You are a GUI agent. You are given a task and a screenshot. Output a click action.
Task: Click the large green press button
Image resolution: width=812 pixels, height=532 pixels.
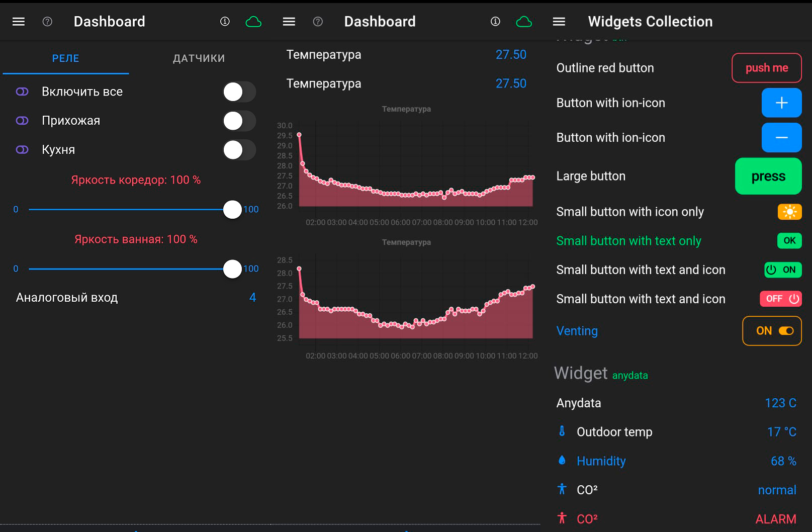click(768, 176)
